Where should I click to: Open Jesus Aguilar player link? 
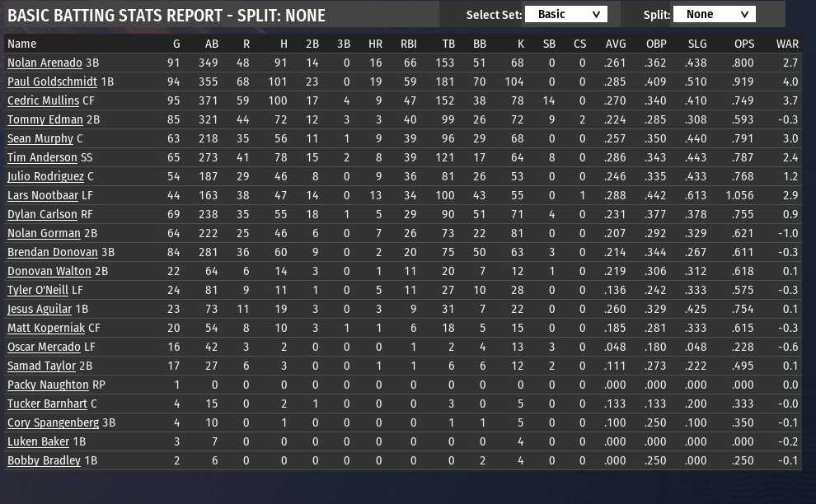pyautogui.click(x=40, y=309)
